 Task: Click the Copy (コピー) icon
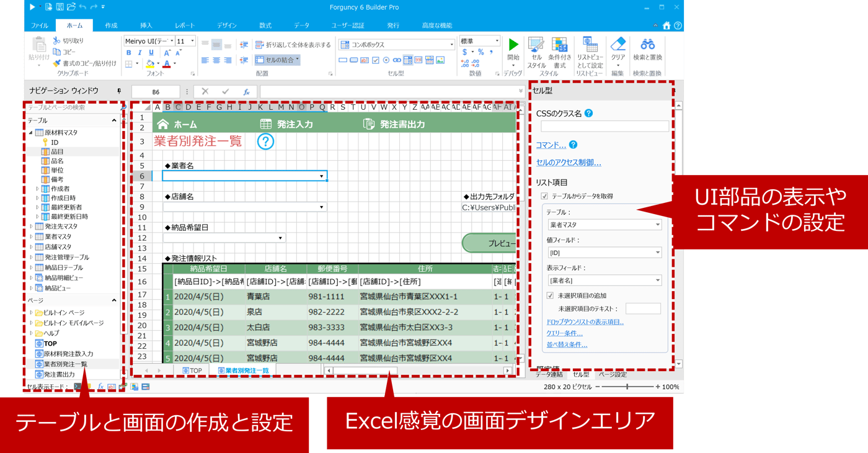click(x=56, y=52)
